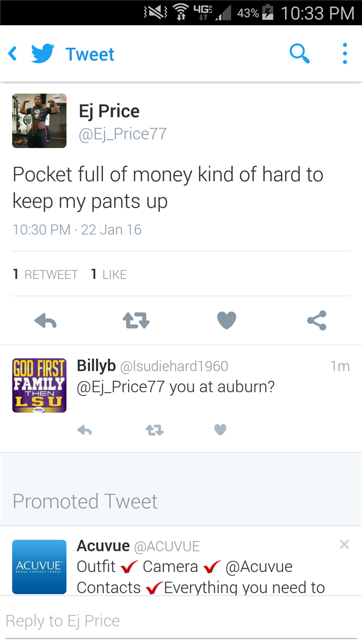Tap the Twitter bird logo
362x644 pixels.
[43, 54]
